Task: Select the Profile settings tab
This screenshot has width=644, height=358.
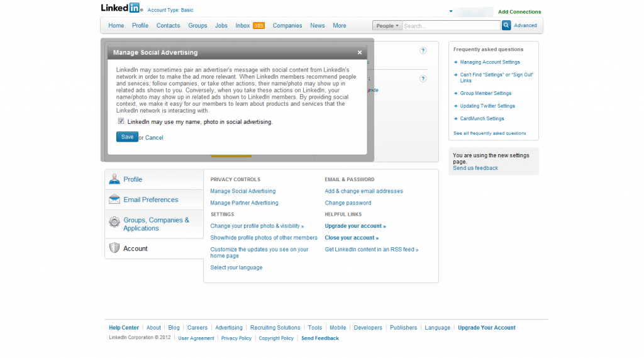Action: click(154, 179)
